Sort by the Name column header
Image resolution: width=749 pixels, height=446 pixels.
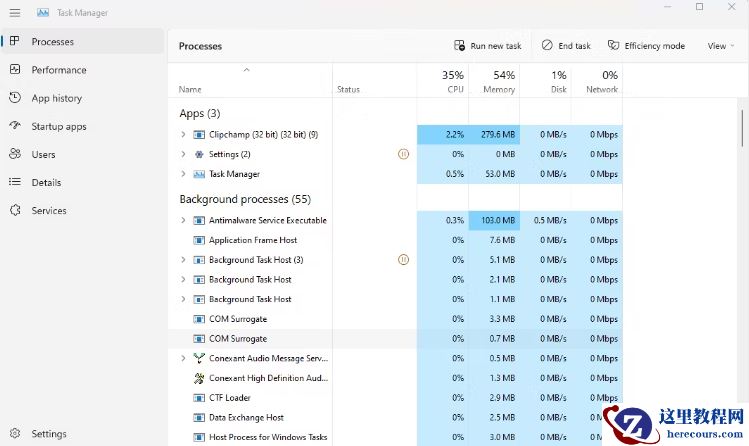250,81
